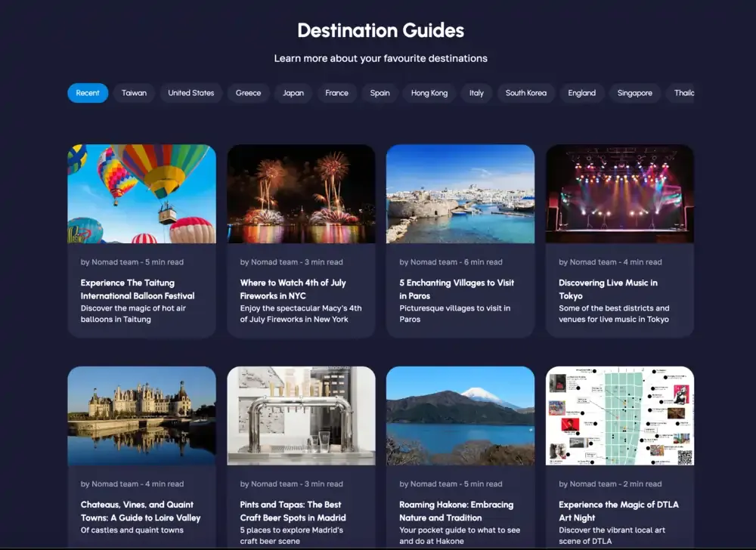Select the Spain filter chip
Image resolution: width=756 pixels, height=550 pixels.
(380, 93)
